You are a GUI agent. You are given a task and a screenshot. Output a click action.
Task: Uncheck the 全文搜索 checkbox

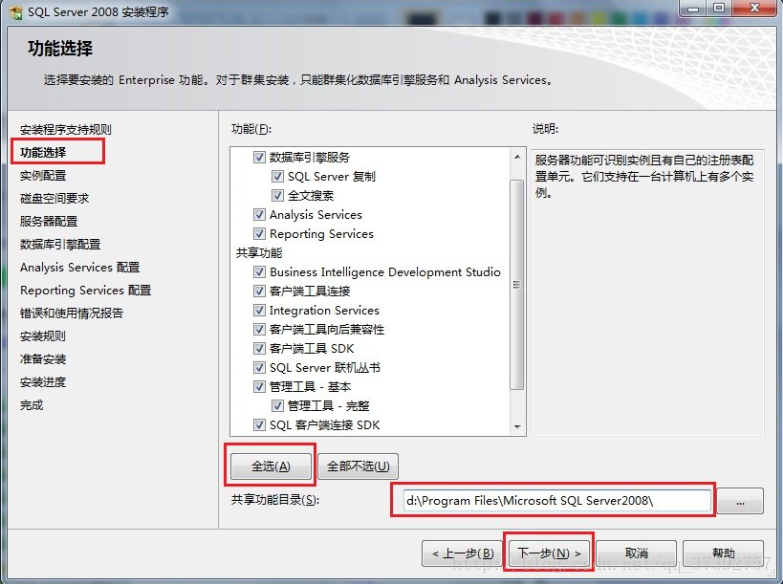tap(278, 195)
